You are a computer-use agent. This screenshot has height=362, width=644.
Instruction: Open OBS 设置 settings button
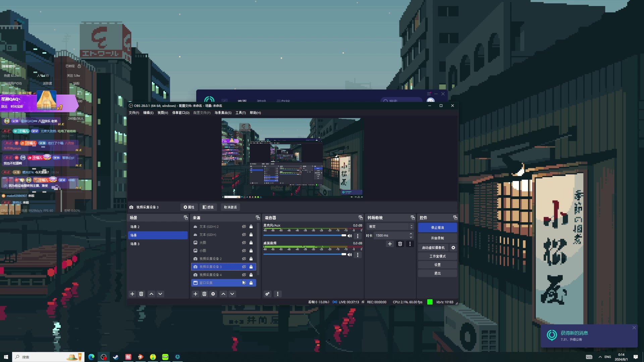pos(437,265)
